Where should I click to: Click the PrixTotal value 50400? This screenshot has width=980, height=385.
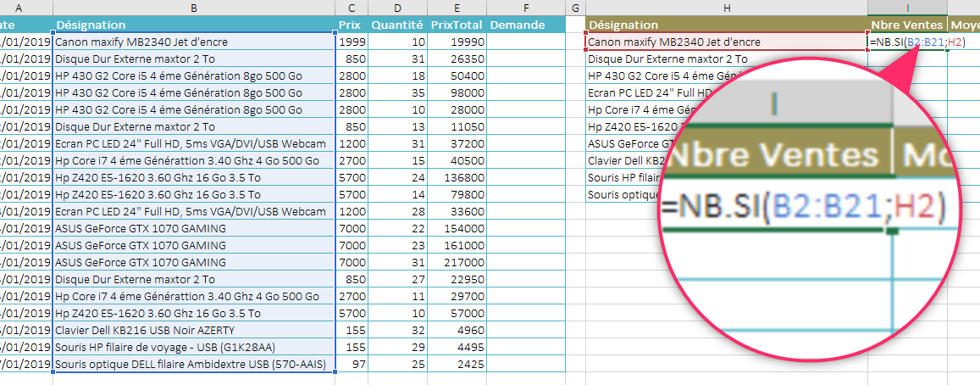(x=457, y=75)
